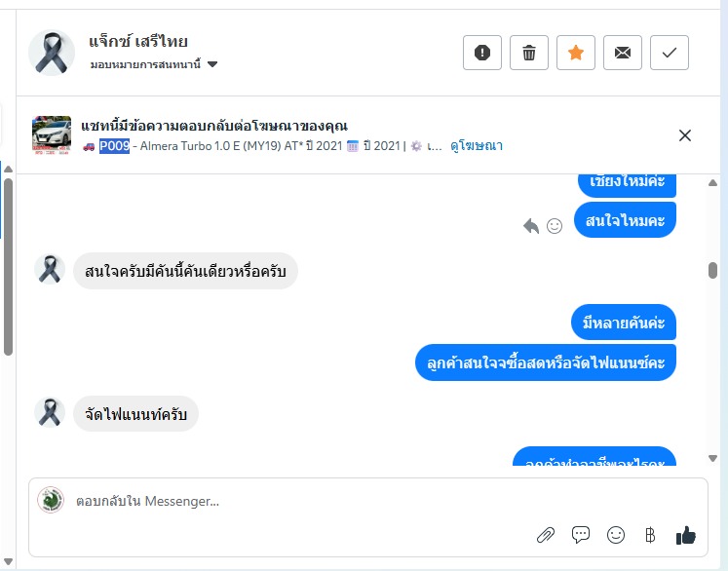
Task: Add emoji reaction to สนใจไหมคะ message
Action: (x=555, y=226)
